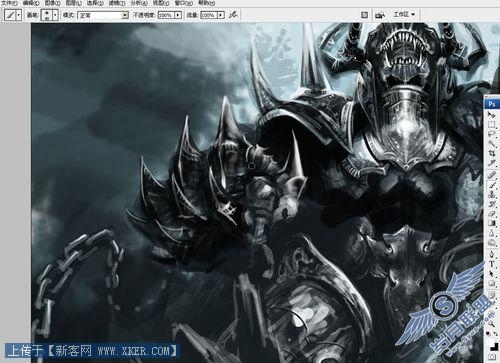500x363 pixels.
Task: Click the Ps logo atop toolbox
Action: click(492, 104)
